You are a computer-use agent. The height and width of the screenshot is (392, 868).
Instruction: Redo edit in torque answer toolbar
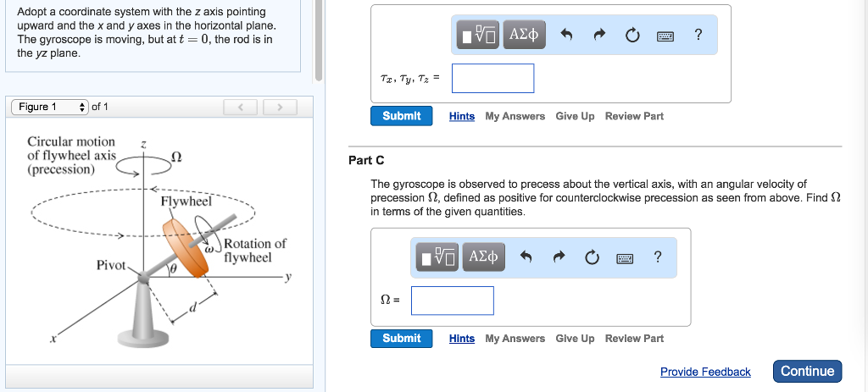[599, 36]
